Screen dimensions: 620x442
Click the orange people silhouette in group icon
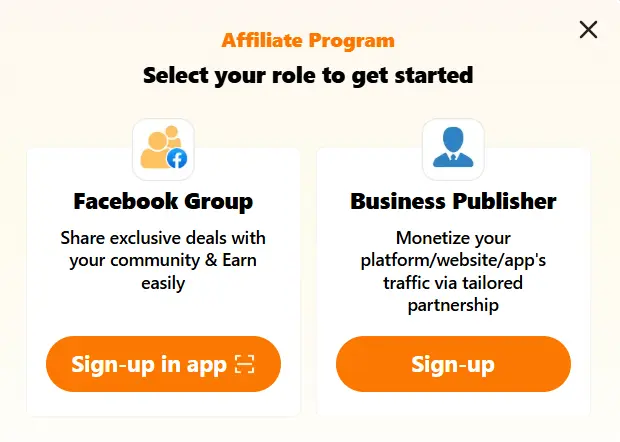(156, 147)
